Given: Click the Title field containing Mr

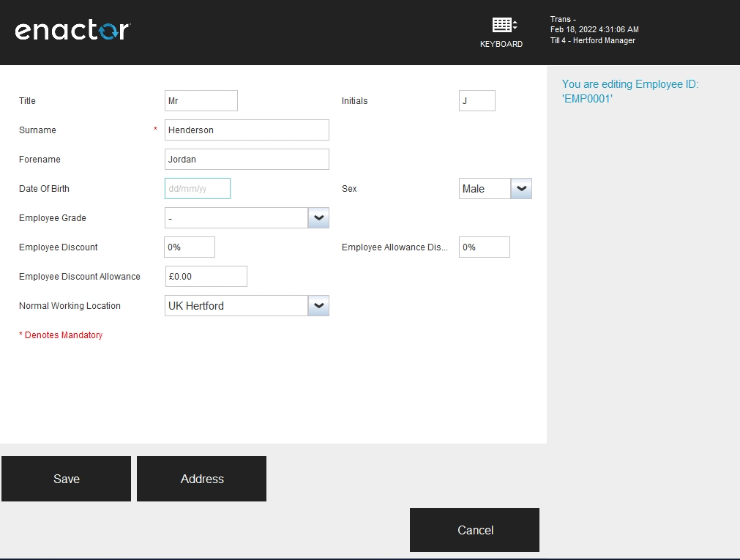Looking at the screenshot, I should coord(201,100).
